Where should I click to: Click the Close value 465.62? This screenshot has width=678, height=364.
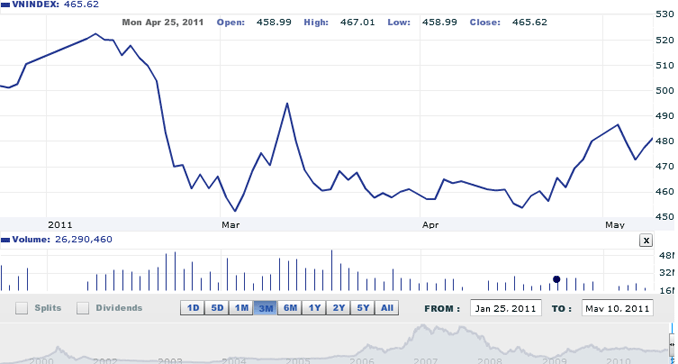coord(530,22)
